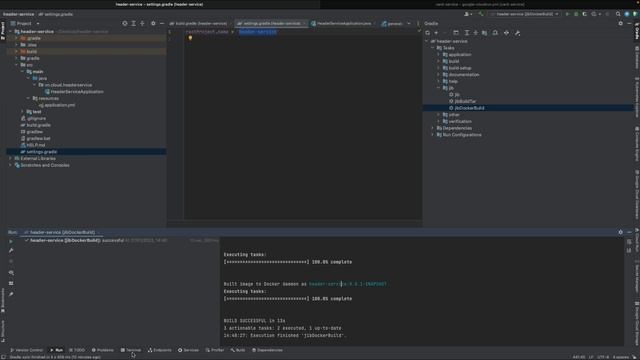Reload all Gradle projects icon

[x=427, y=33]
